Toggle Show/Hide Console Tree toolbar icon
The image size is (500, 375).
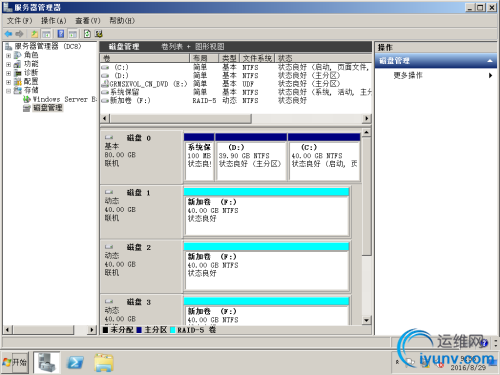pyautogui.click(x=46, y=34)
